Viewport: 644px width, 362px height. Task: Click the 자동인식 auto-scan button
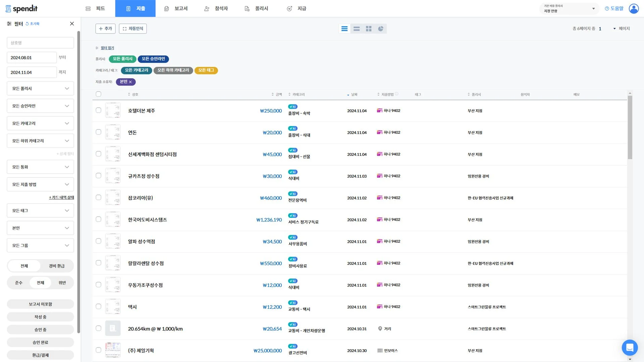click(x=133, y=29)
